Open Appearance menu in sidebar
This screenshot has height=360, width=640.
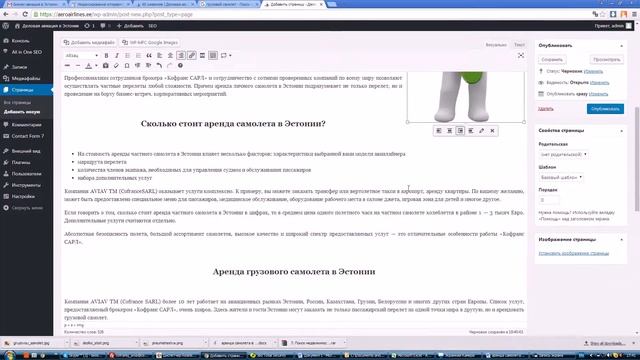click(x=27, y=151)
